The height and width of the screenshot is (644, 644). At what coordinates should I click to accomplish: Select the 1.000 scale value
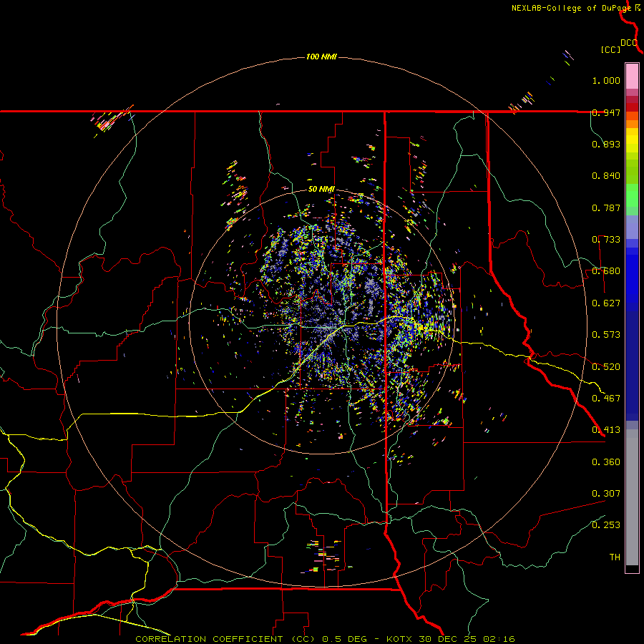[x=606, y=80]
